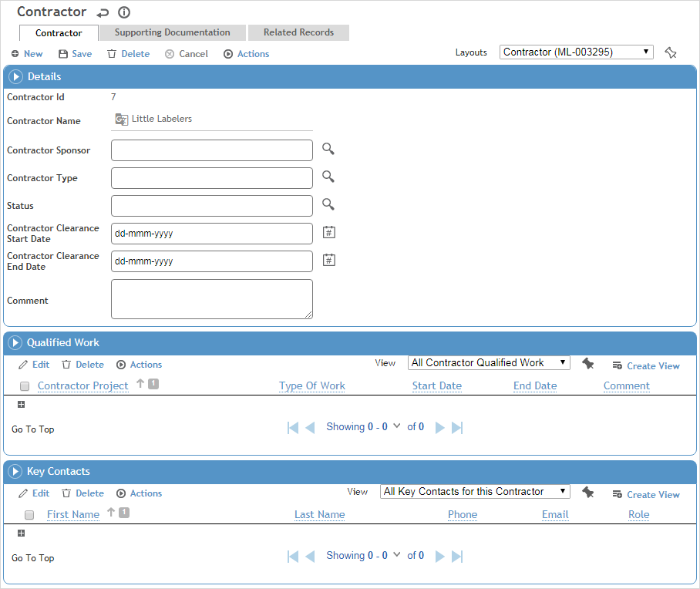The height and width of the screenshot is (589, 700).
Task: Collapse the Details section
Action: coord(15,77)
